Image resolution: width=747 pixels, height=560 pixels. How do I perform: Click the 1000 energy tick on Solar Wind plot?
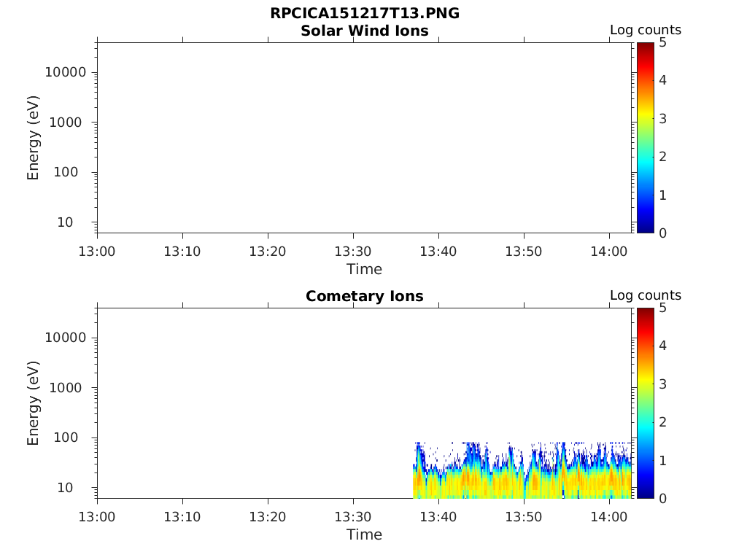point(65,122)
